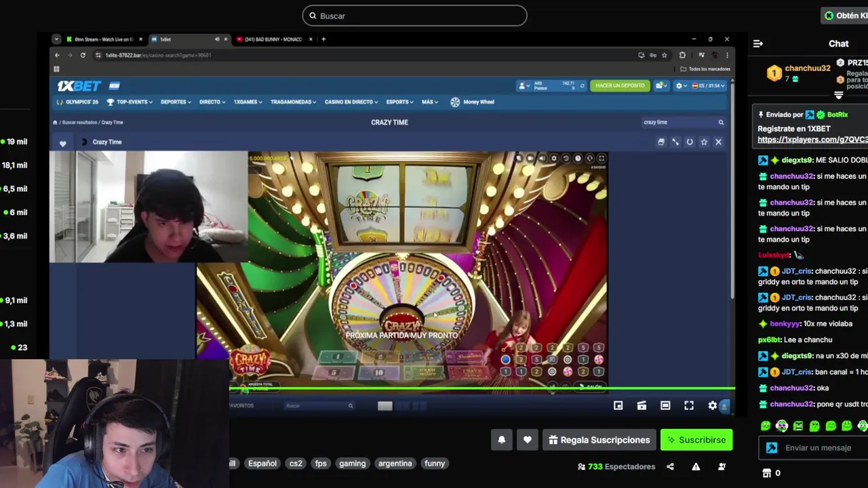Expand CASINO EN DIRECTO menu
The height and width of the screenshot is (488, 868).
point(351,102)
